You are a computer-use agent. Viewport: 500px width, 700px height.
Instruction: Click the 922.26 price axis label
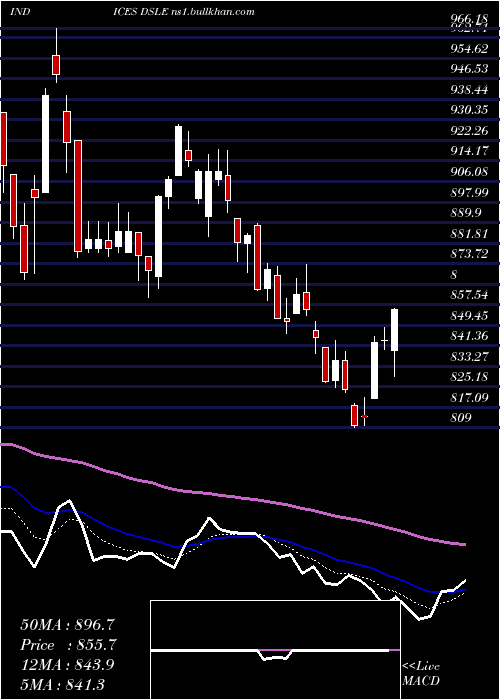tap(469, 131)
